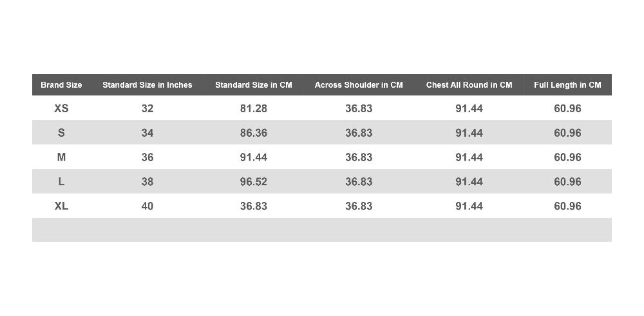
Task: Click the Chest All Round in CM header
Action: tap(469, 85)
